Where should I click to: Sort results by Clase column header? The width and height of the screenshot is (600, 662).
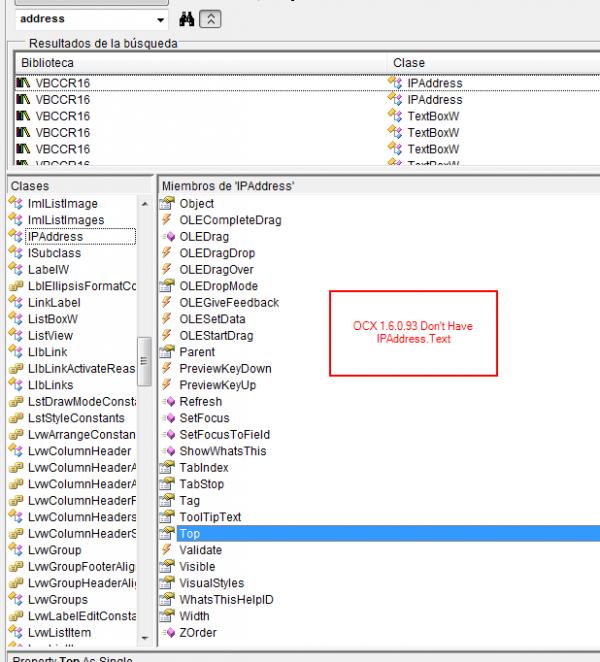pyautogui.click(x=493, y=63)
